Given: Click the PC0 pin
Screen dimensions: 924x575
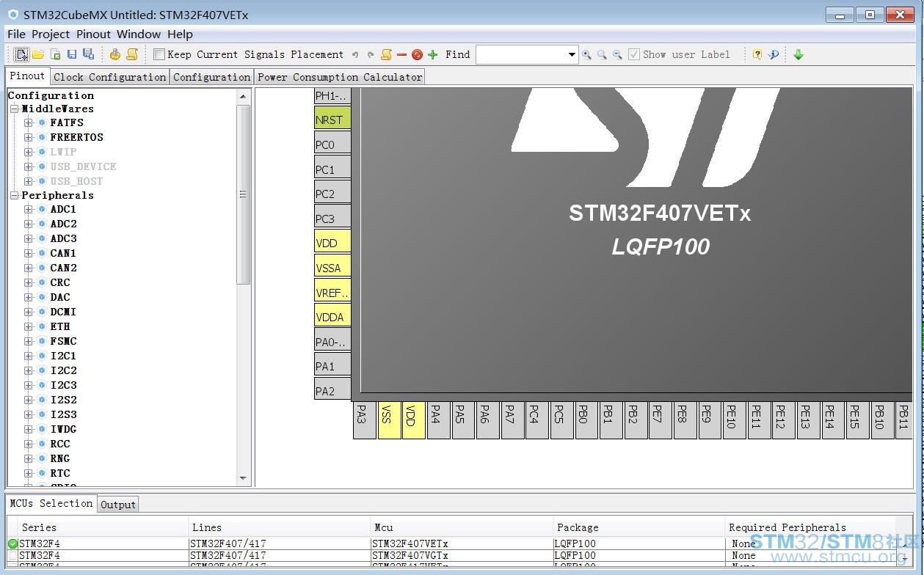Looking at the screenshot, I should pyautogui.click(x=332, y=144).
